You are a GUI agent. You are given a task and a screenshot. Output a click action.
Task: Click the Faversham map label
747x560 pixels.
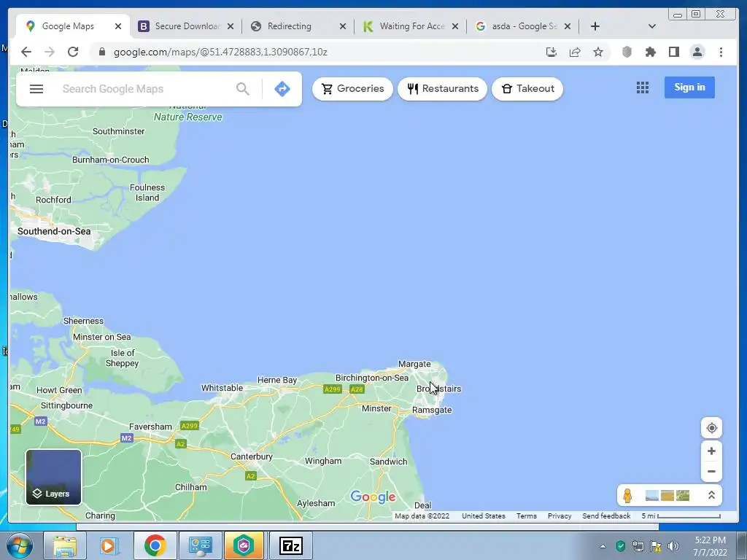coord(150,427)
